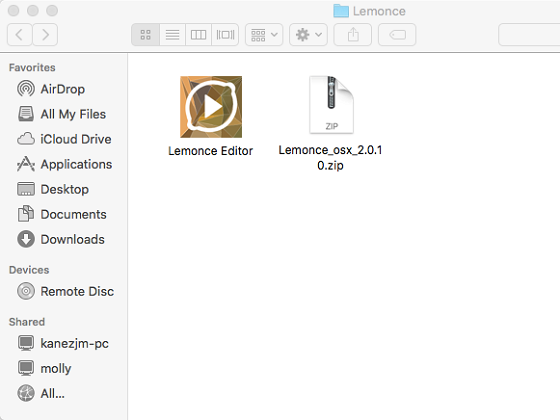Click the Share toolbar button
Image resolution: width=560 pixels, height=420 pixels.
point(352,35)
